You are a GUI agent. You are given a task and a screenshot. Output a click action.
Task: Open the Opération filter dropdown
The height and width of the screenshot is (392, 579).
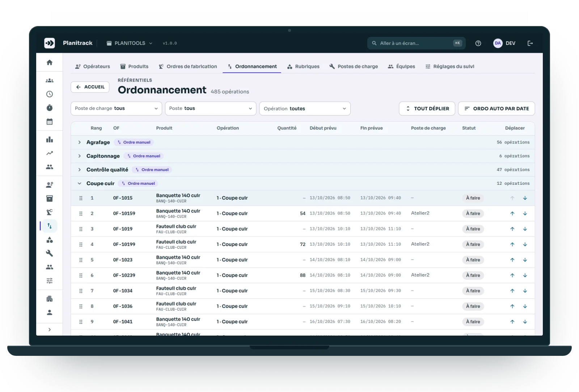click(305, 108)
